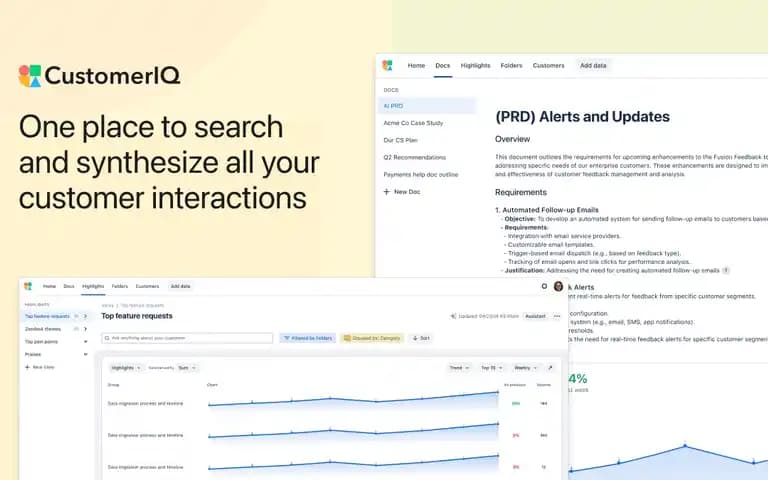
Task: Open the three-dots more menu
Action: coord(557,316)
